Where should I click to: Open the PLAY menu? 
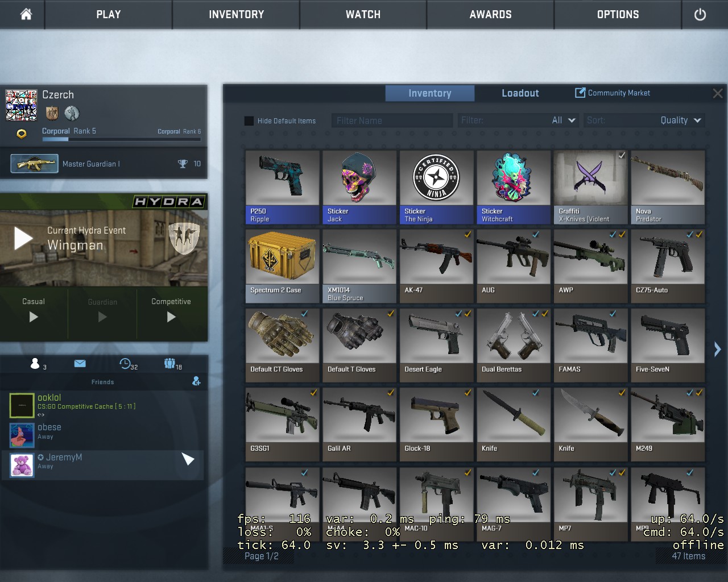coord(109,14)
